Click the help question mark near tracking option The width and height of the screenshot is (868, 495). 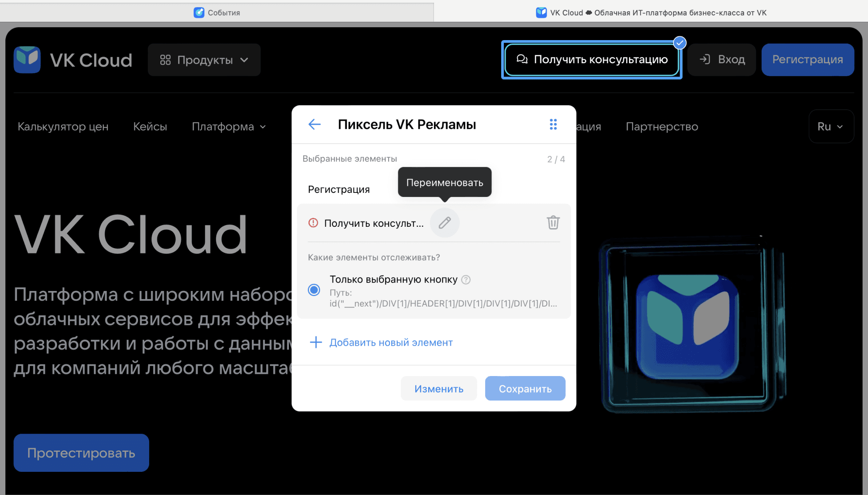point(466,279)
